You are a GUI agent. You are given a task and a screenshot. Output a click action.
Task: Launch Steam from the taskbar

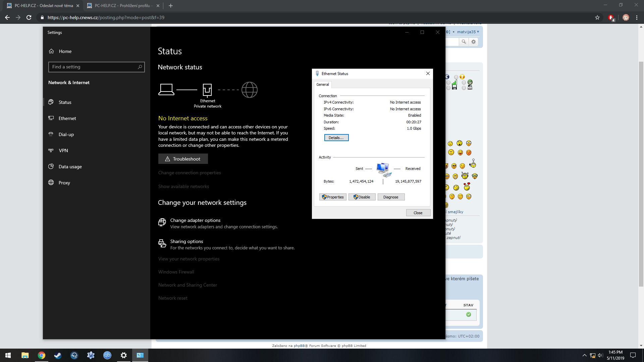pyautogui.click(x=58, y=355)
